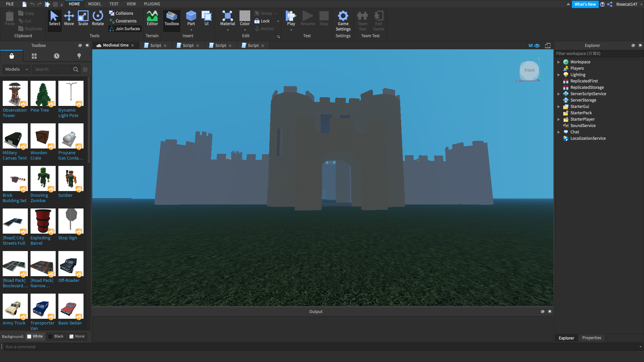The height and width of the screenshot is (362, 644).
Task: Open the Recent tab in Toolbox
Action: pos(57,56)
